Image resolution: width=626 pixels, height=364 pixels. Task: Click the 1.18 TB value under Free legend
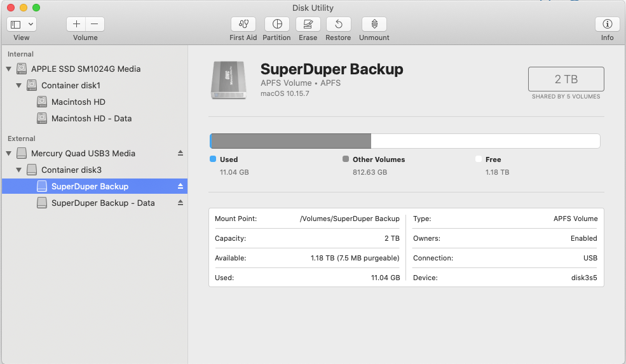click(x=497, y=172)
